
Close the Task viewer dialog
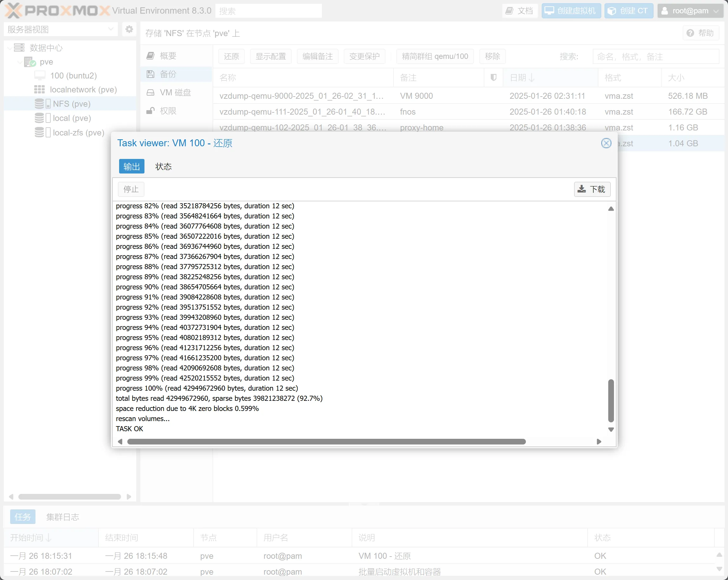(x=606, y=143)
